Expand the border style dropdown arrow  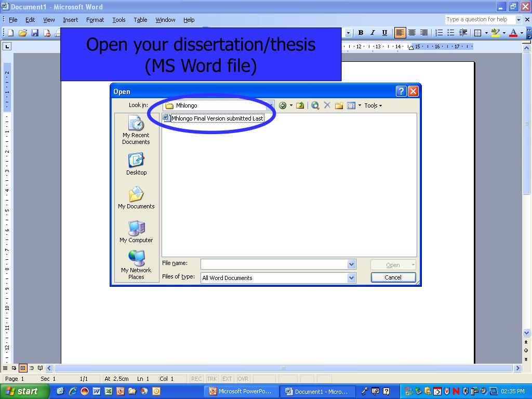486,33
